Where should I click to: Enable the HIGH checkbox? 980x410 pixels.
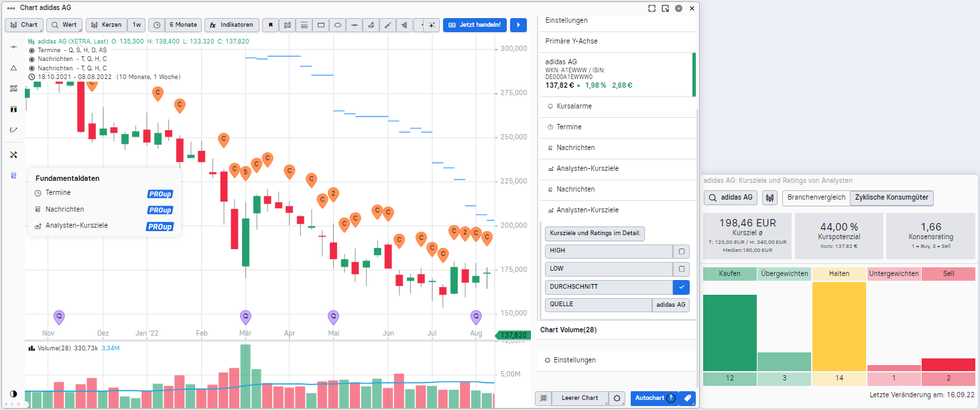pyautogui.click(x=681, y=251)
